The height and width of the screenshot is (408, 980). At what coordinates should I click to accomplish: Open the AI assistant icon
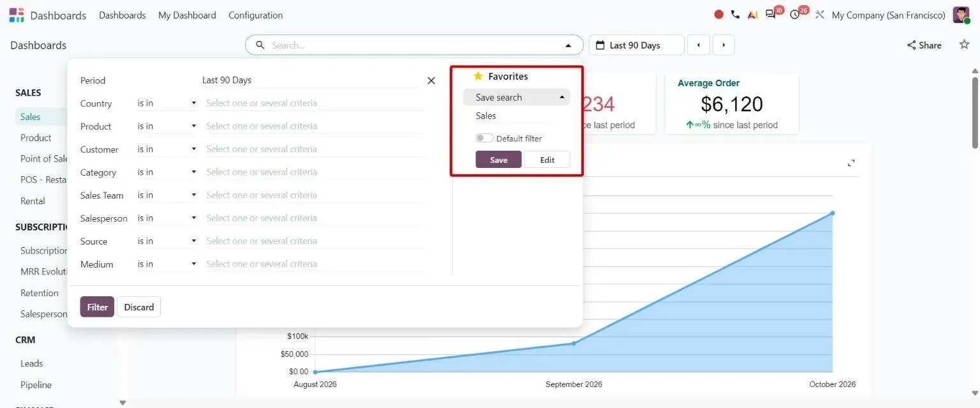[x=752, y=15]
